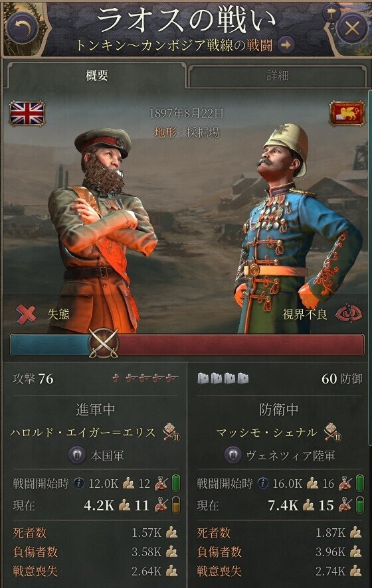Click the crossed sabers on battle progress bar
The image size is (372, 588).
(104, 344)
